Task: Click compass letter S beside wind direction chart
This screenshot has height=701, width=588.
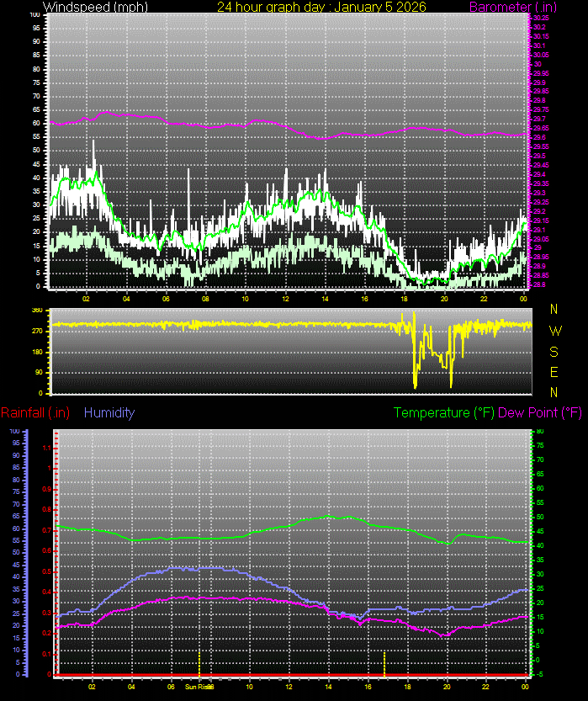Action: point(554,351)
